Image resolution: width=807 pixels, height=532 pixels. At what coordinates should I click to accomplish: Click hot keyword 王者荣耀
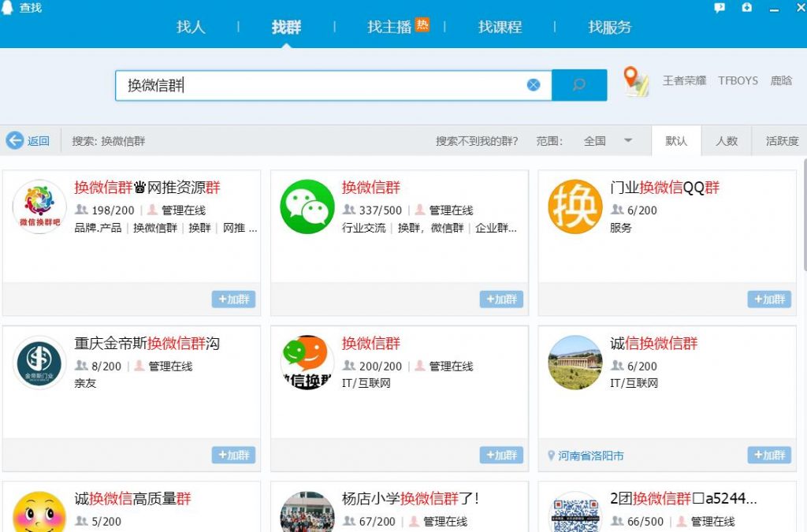684,80
